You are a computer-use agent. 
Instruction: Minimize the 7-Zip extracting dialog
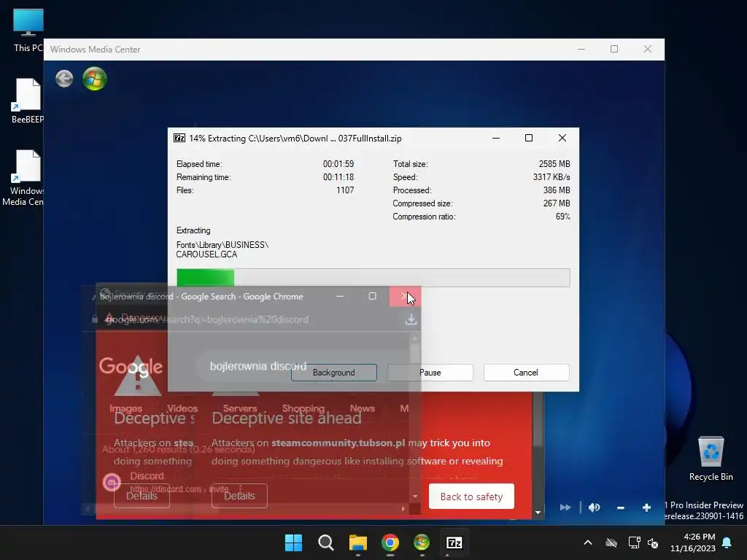pos(496,138)
